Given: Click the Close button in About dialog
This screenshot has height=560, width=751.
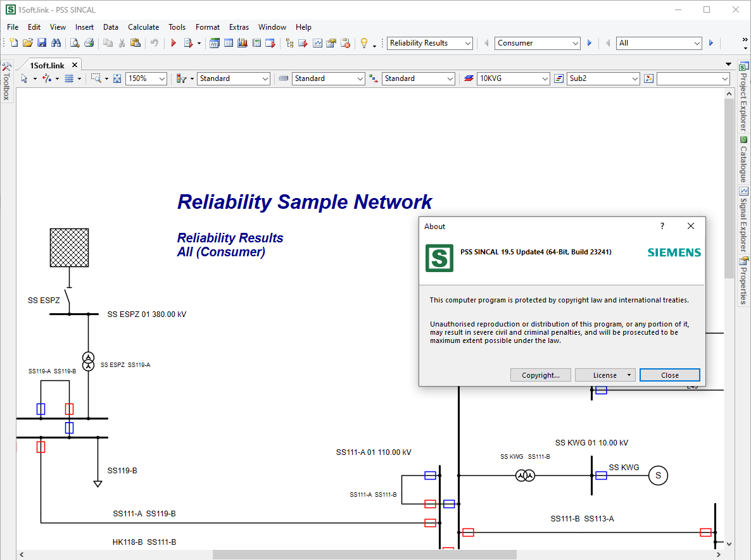Looking at the screenshot, I should click(669, 375).
